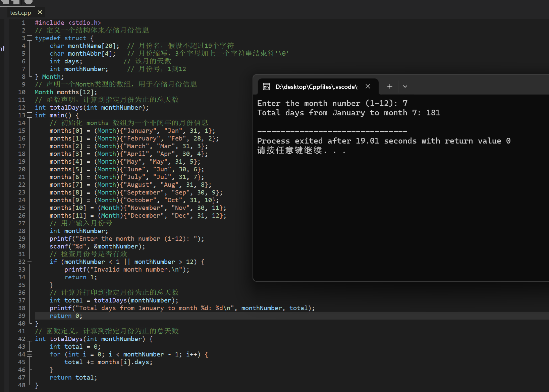549x392 pixels.
Task: Click 'scanf("%d", &monthNumber);' line
Action: 98,246
